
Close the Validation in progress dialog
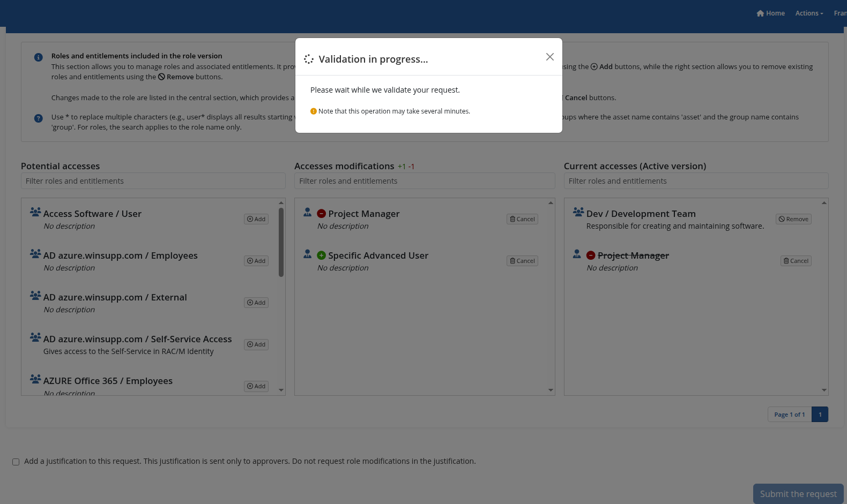point(549,57)
